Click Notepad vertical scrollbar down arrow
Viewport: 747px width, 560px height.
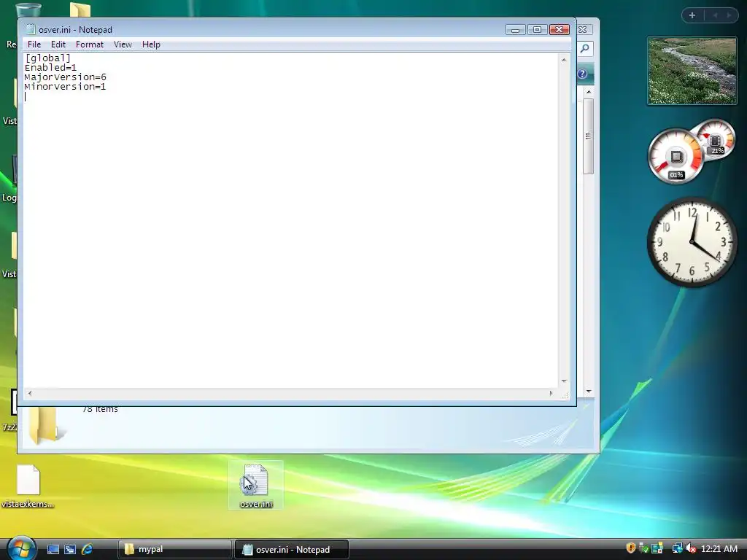(x=564, y=381)
